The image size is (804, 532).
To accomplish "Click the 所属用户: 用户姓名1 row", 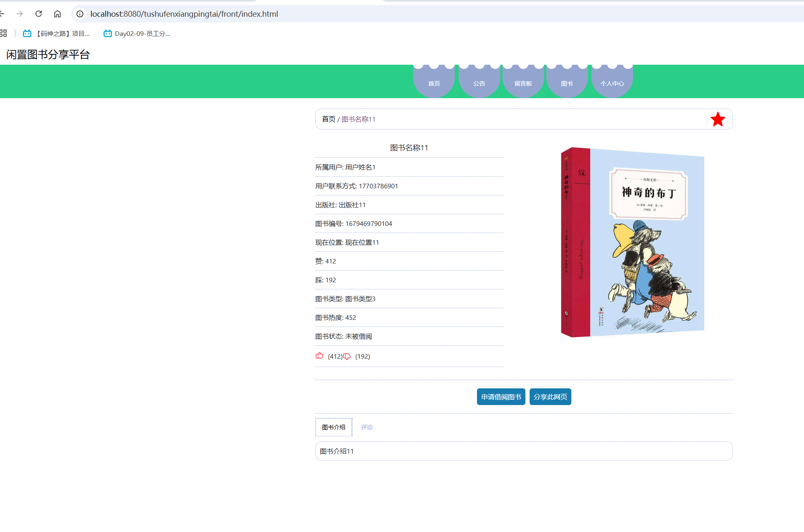I will click(409, 167).
